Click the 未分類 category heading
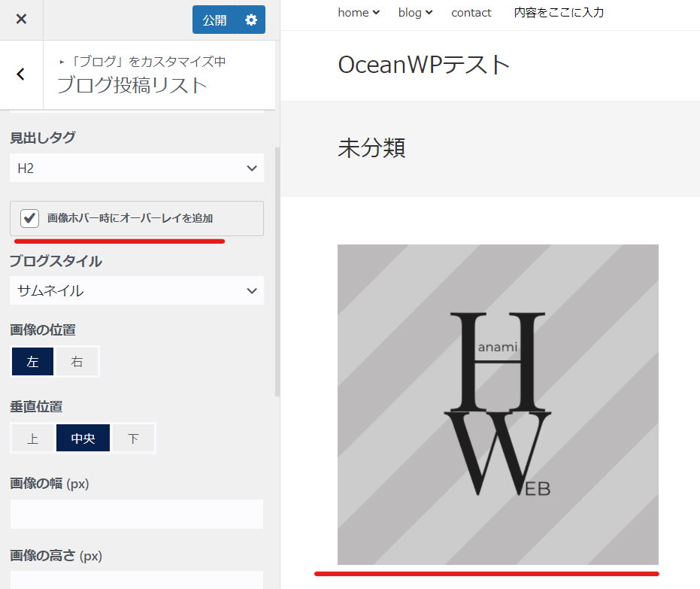This screenshot has width=700, height=589. (371, 147)
